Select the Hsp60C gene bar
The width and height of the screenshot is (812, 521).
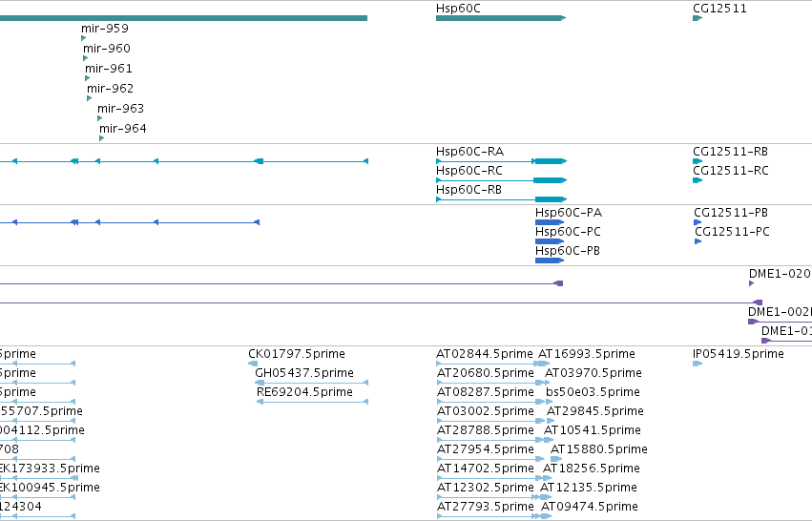click(x=501, y=18)
